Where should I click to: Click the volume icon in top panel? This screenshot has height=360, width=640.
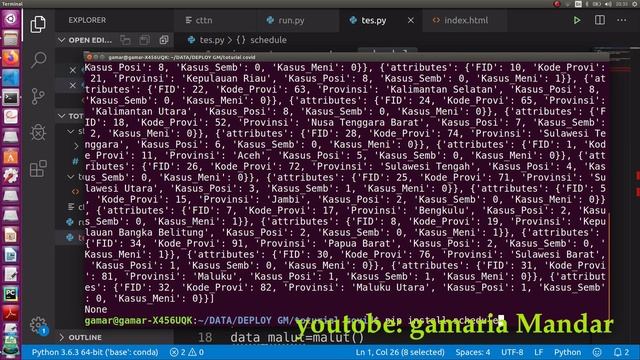(x=608, y=4)
